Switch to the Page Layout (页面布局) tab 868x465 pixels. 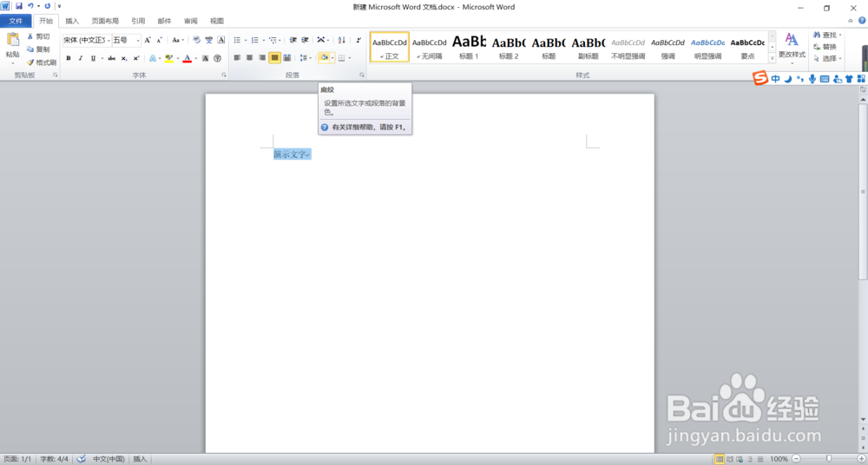click(x=105, y=21)
